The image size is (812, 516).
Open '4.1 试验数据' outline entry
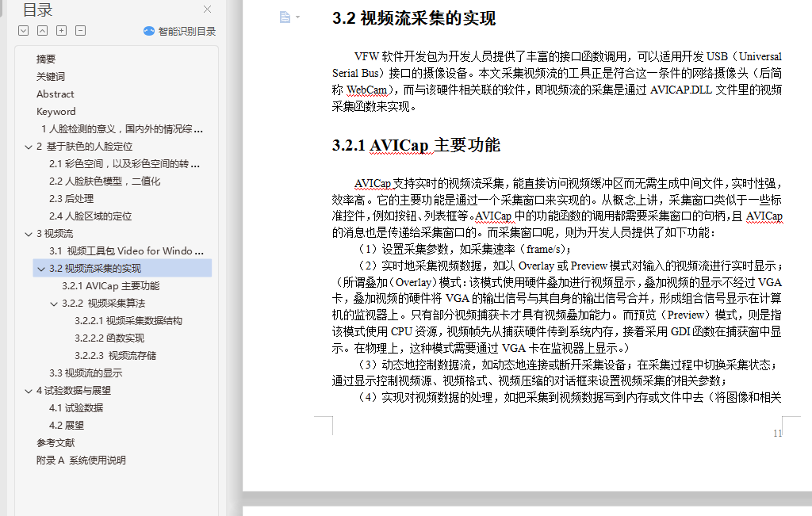[76, 408]
